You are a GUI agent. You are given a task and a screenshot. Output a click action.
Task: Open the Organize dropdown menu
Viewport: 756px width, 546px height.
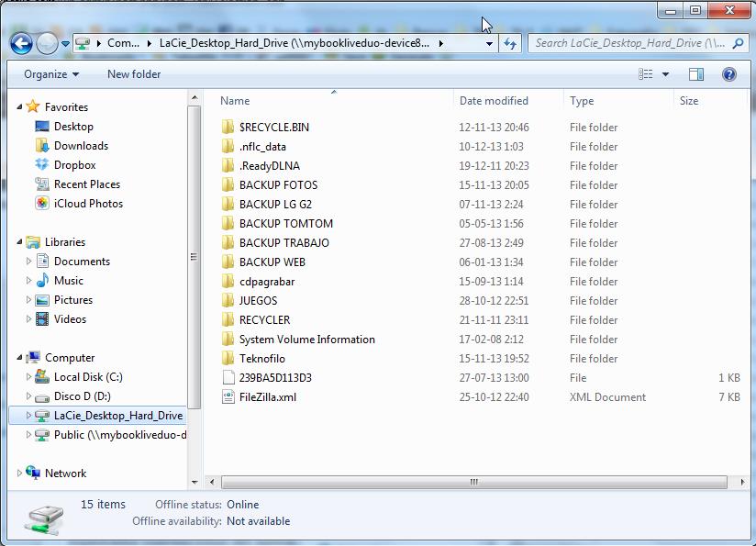[x=51, y=74]
